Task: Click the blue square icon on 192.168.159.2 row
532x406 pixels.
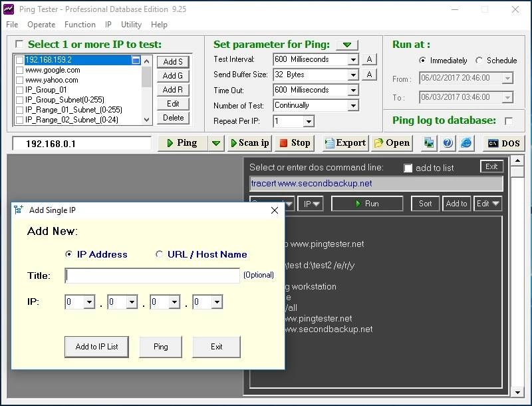Action: 136,60
